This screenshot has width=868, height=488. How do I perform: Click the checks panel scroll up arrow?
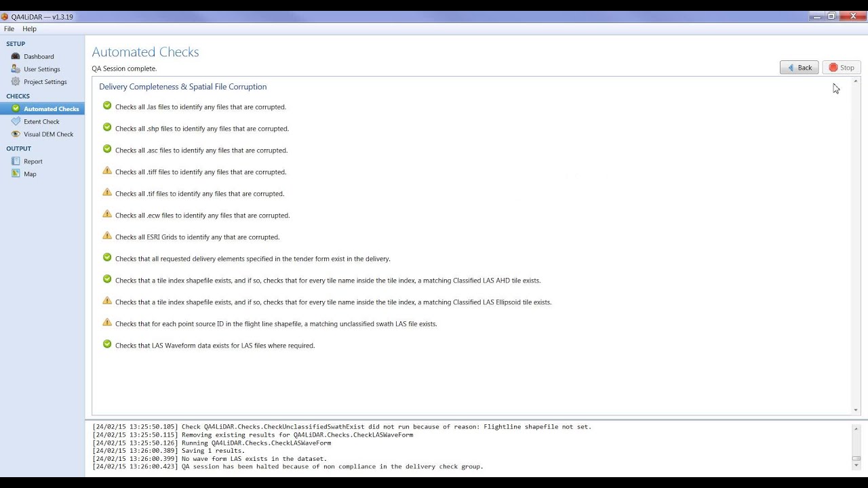[x=856, y=81]
